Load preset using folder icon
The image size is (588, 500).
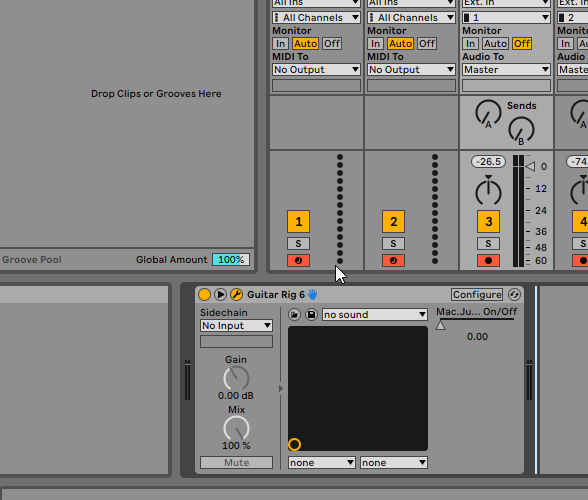(x=294, y=314)
